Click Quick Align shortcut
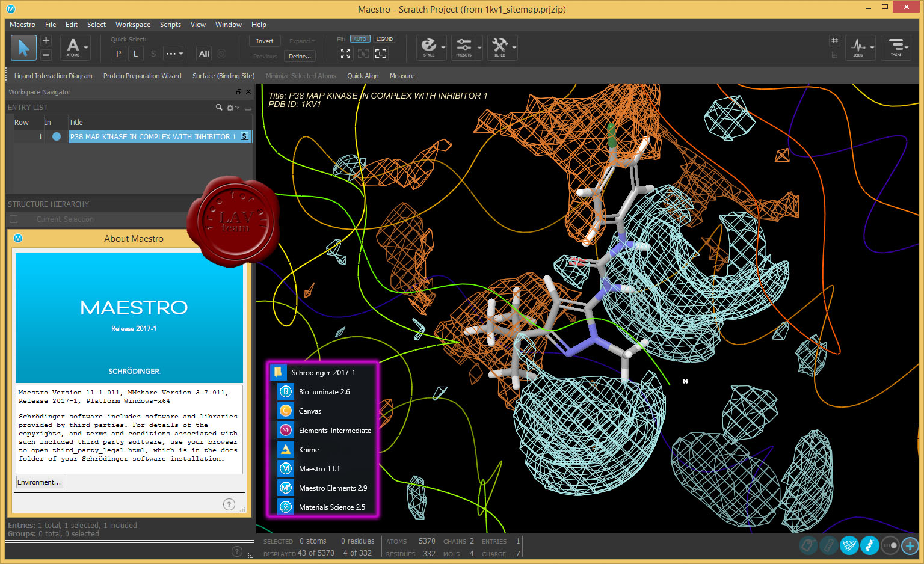Screen dimensions: 924x564 (x=363, y=76)
